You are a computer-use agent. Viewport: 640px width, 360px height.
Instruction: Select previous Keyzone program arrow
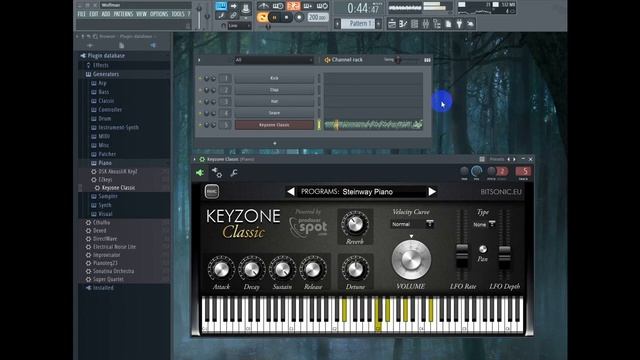click(x=291, y=191)
